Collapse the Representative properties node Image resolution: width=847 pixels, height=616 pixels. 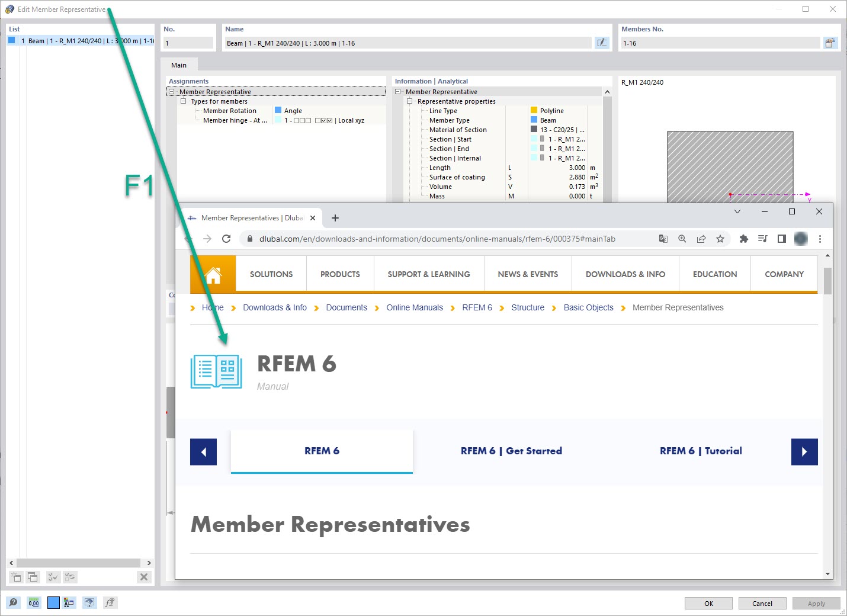(409, 101)
